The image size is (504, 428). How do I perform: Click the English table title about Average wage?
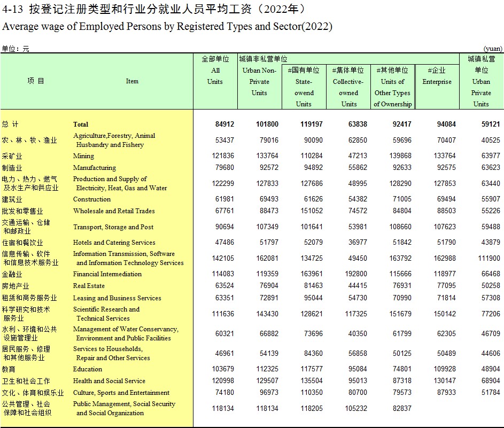coord(167,26)
